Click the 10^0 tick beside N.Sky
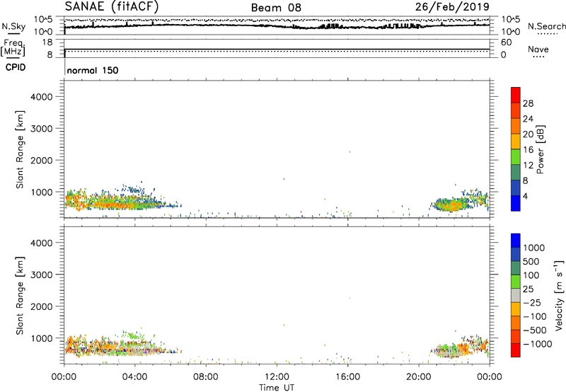The width and height of the screenshot is (566, 392). 43,32
